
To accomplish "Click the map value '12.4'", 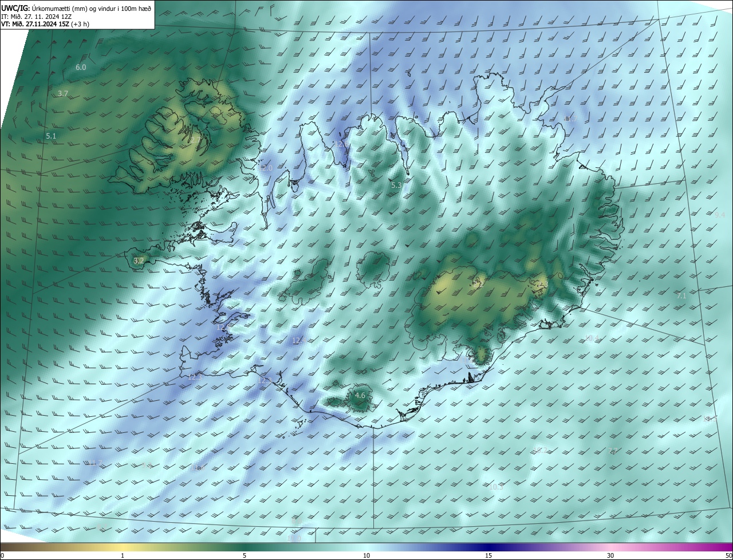I will (299, 340).
